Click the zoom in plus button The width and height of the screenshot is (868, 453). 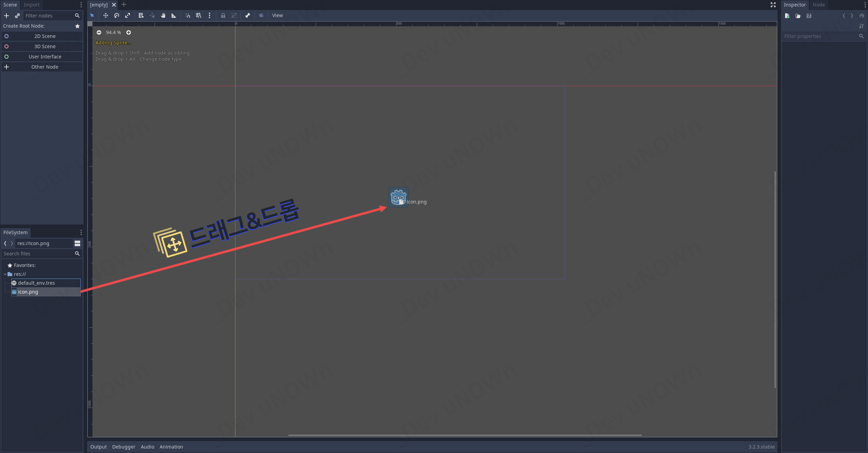click(129, 32)
